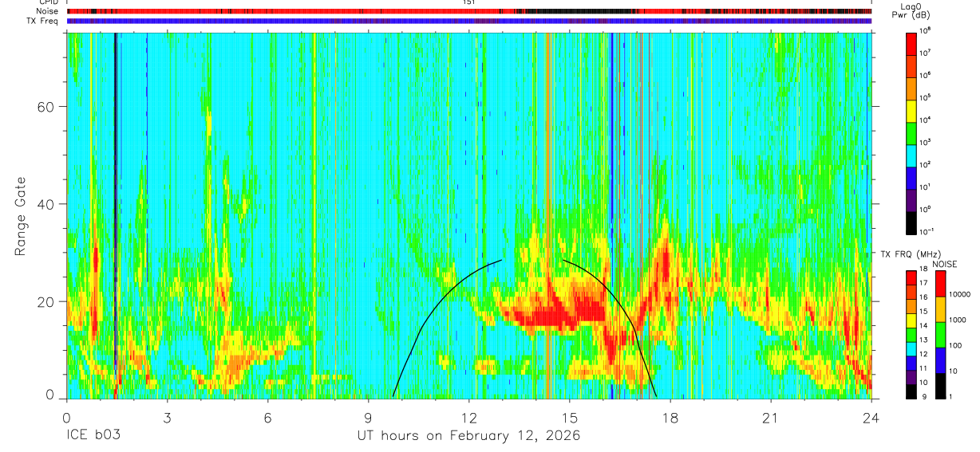Click x-axis tick label '9'
980x452 pixels.
pos(368,418)
